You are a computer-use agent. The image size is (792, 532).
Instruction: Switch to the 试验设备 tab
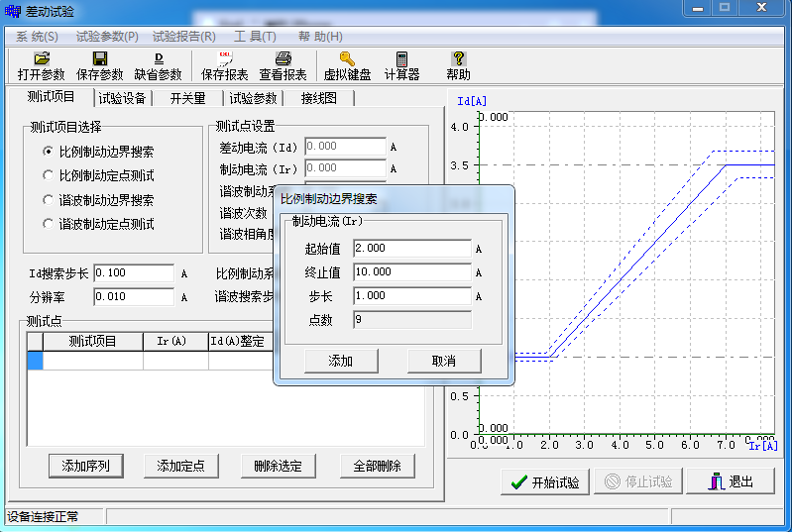122,98
